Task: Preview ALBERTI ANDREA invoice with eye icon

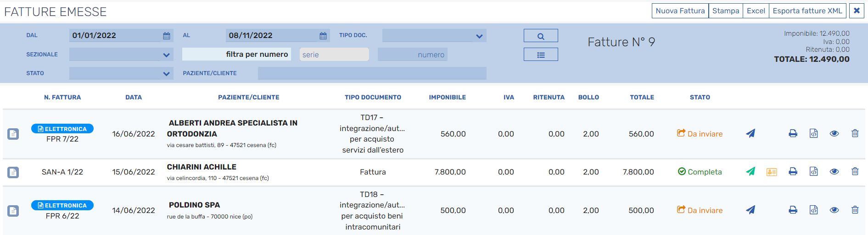Action: [x=834, y=133]
